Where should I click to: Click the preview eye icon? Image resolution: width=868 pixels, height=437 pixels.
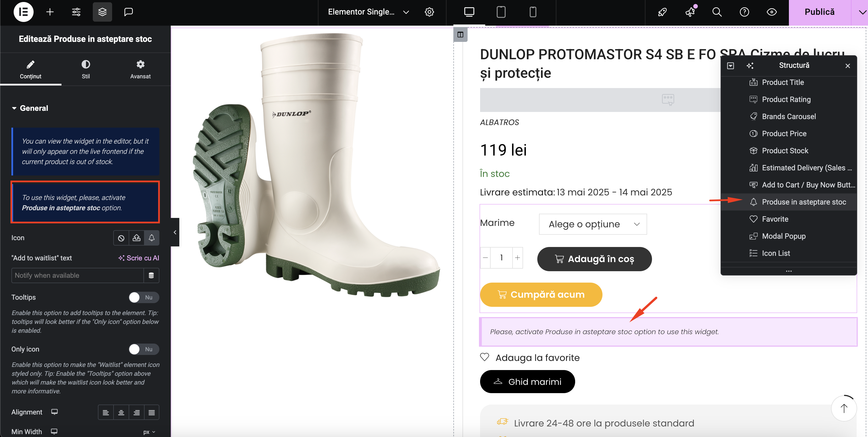772,12
